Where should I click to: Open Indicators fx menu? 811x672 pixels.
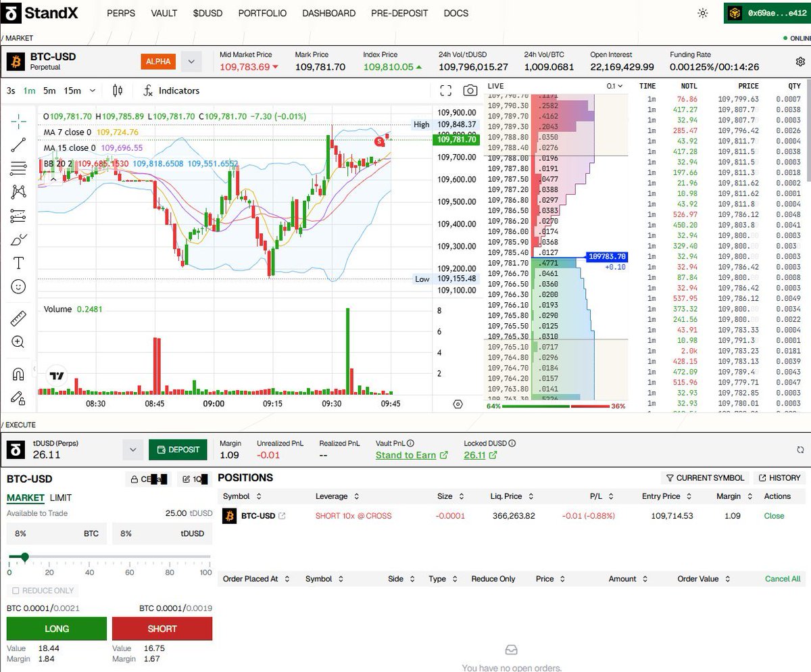point(172,91)
